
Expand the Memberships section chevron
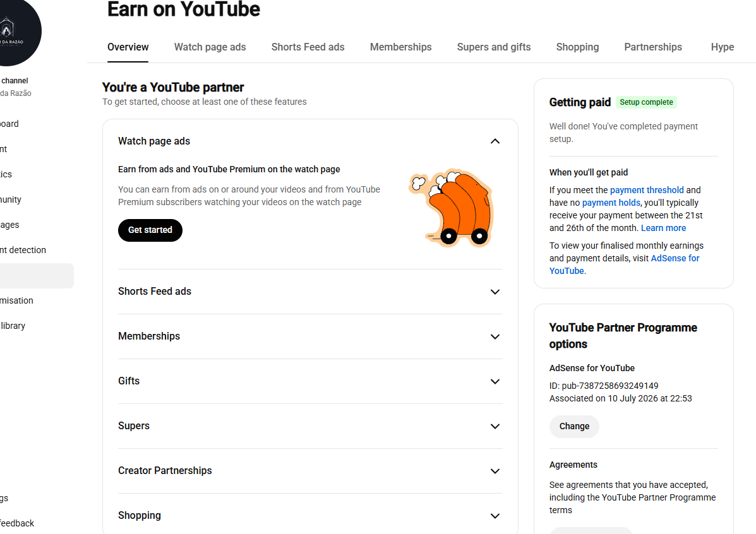point(495,336)
